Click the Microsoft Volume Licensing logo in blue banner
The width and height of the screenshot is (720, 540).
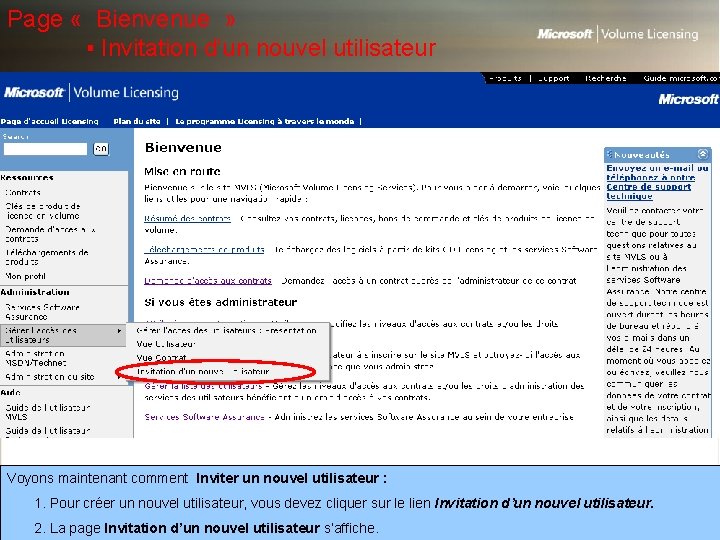pos(91,92)
